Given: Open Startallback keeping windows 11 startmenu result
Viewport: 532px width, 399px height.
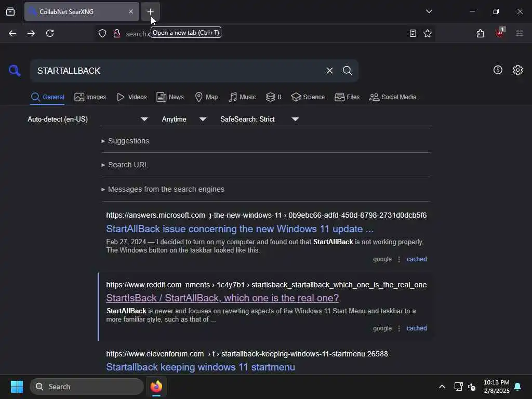Looking at the screenshot, I should (x=201, y=367).
